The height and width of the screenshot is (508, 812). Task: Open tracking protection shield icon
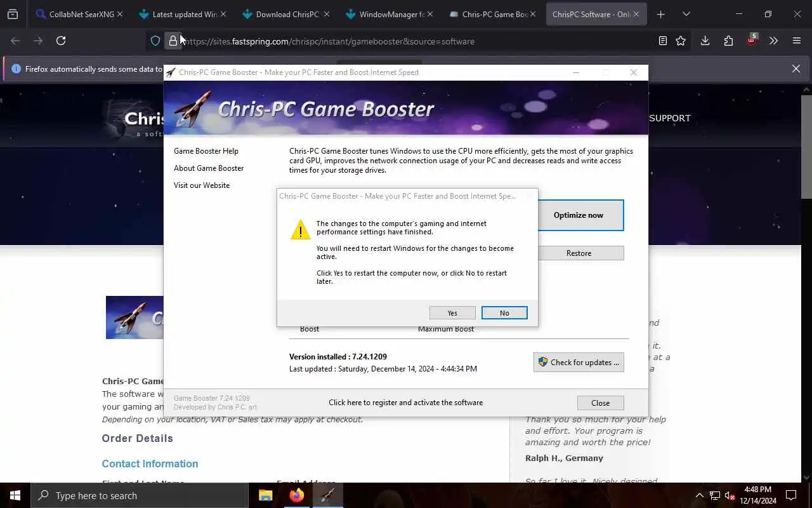155,41
